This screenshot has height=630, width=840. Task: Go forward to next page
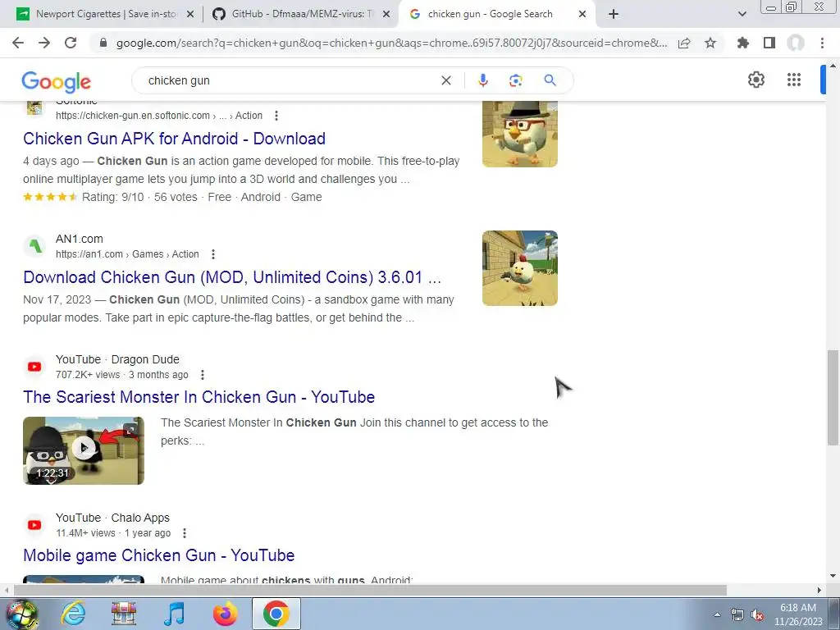click(x=44, y=43)
